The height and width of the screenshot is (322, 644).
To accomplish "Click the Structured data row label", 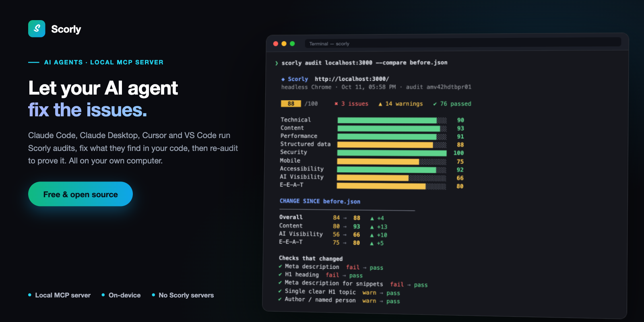I will pos(305,144).
